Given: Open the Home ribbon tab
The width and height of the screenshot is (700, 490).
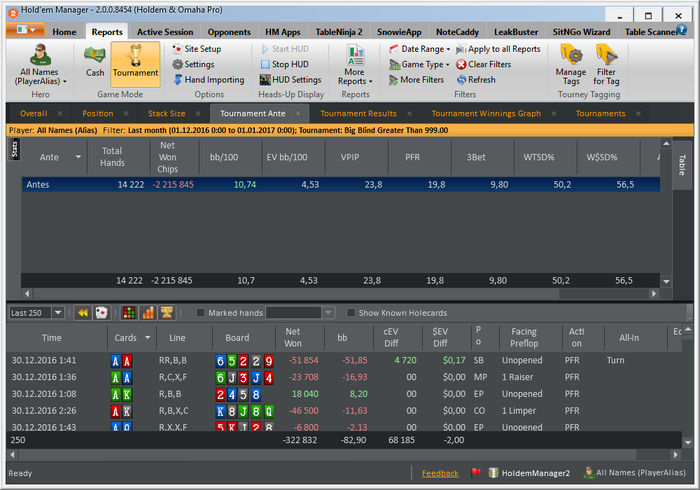Looking at the screenshot, I should pos(64,32).
